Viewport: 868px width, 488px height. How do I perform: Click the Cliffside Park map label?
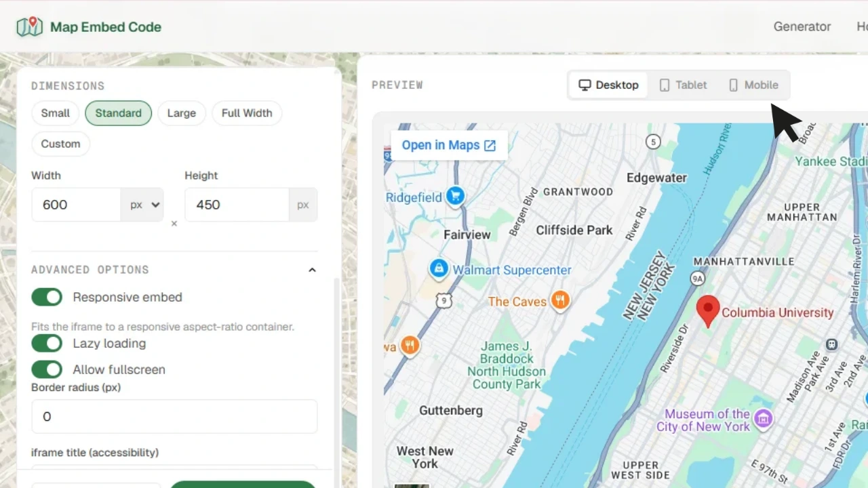point(574,230)
